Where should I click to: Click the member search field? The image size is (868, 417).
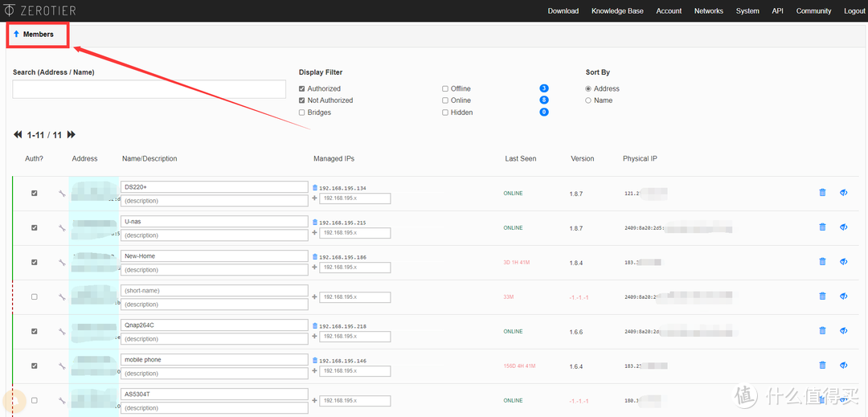point(149,89)
